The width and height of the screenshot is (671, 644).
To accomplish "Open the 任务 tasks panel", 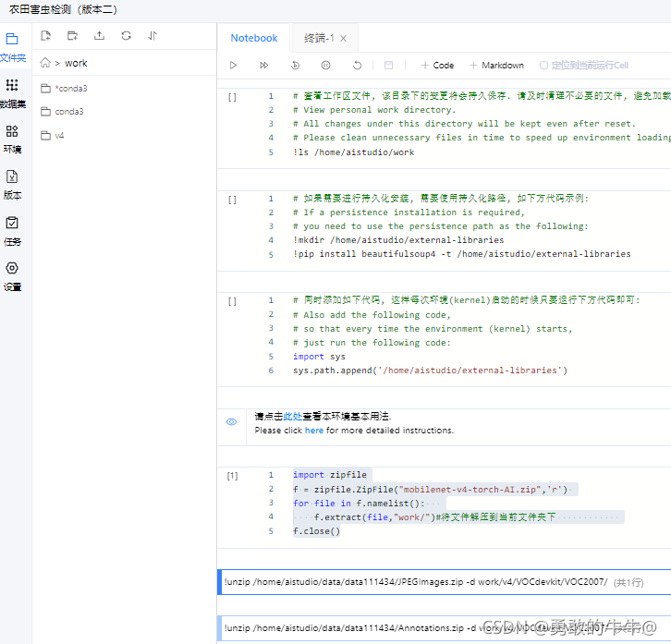I will tap(12, 231).
